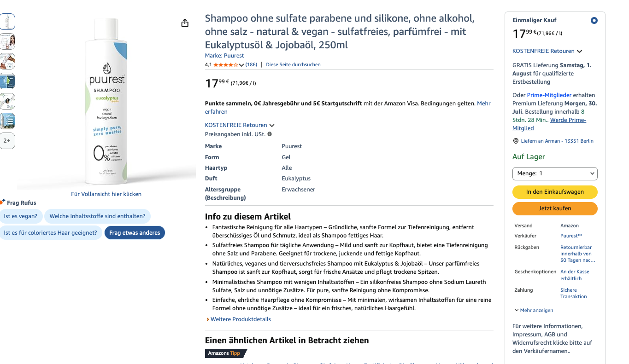
Task: Click the location pin icon by Liefern an Arman
Action: click(x=516, y=141)
